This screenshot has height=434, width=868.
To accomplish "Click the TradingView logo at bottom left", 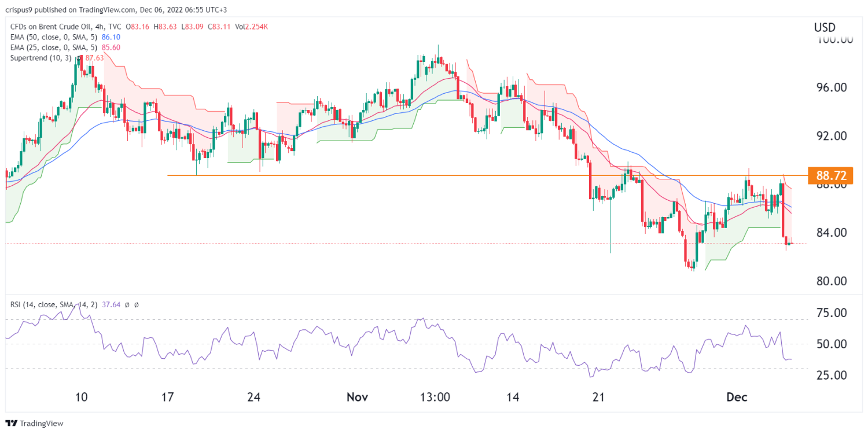I will click(x=10, y=423).
